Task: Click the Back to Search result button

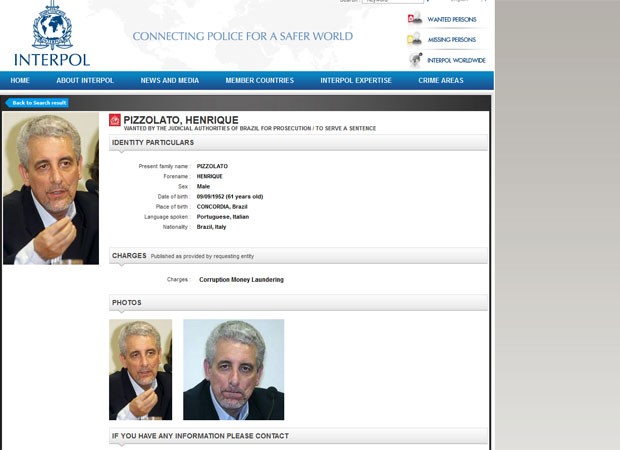Action: point(37,103)
